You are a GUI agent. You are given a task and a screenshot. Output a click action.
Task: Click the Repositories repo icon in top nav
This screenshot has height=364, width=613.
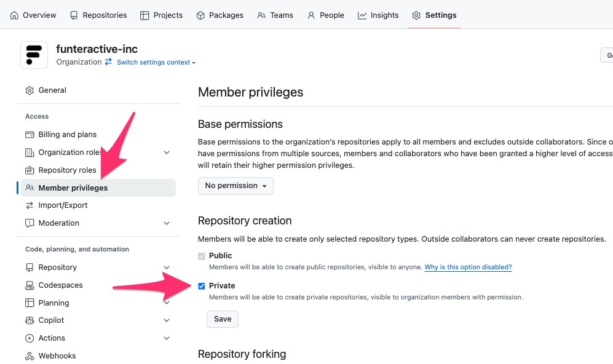[74, 15]
